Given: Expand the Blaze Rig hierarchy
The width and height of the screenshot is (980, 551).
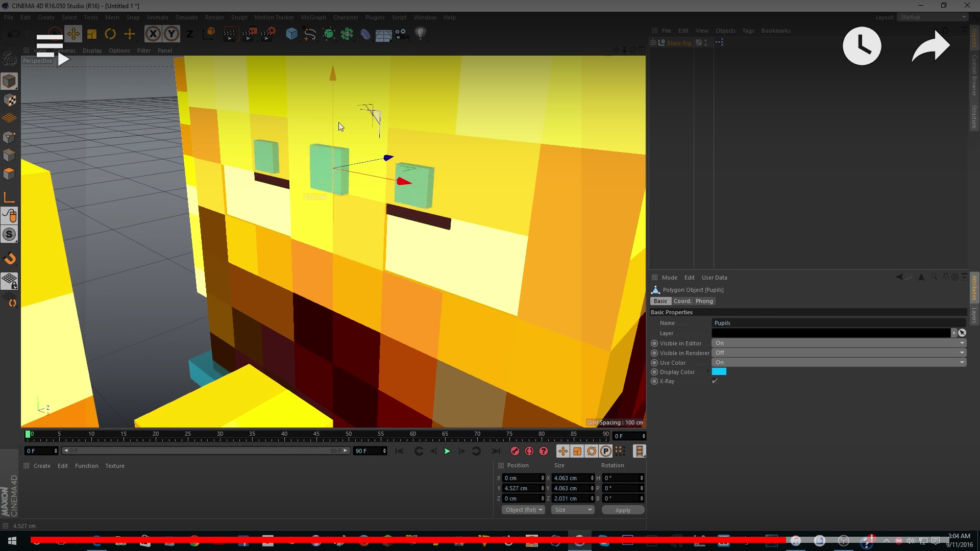Looking at the screenshot, I should [x=653, y=42].
